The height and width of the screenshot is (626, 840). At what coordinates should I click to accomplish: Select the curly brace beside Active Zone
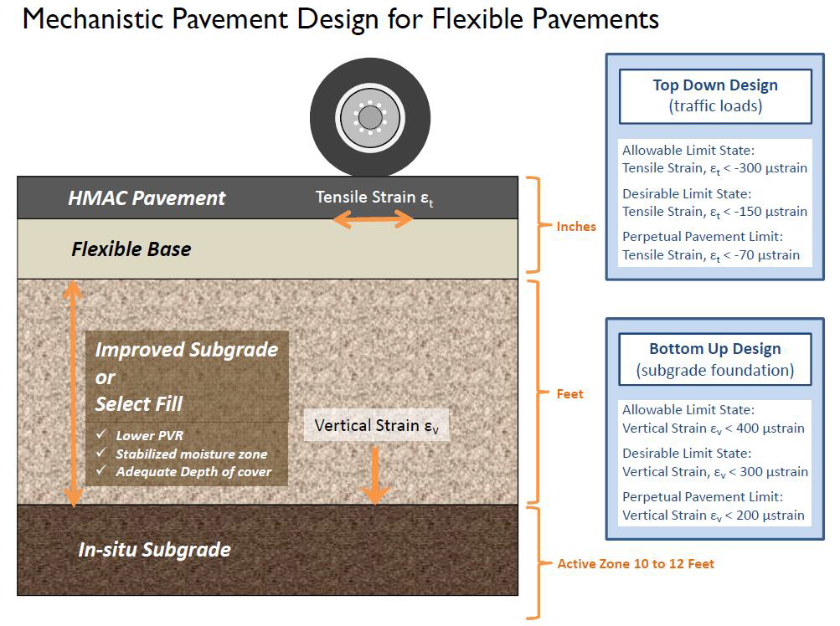(x=533, y=563)
